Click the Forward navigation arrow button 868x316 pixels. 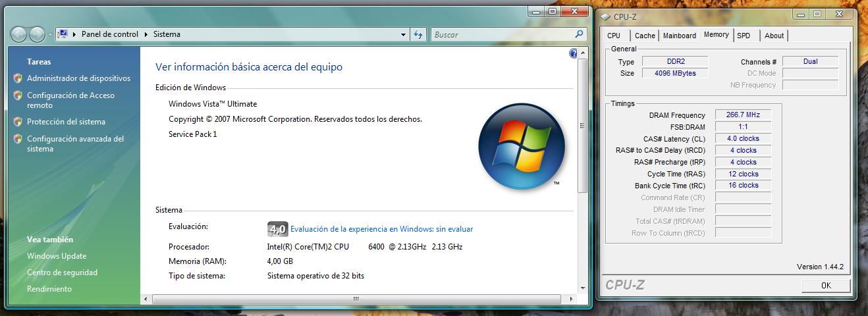[37, 34]
